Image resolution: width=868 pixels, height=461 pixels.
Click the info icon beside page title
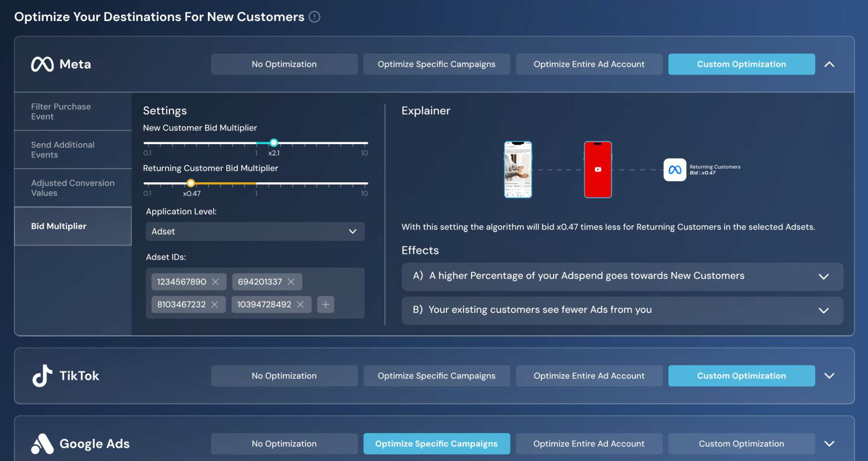pyautogui.click(x=314, y=17)
